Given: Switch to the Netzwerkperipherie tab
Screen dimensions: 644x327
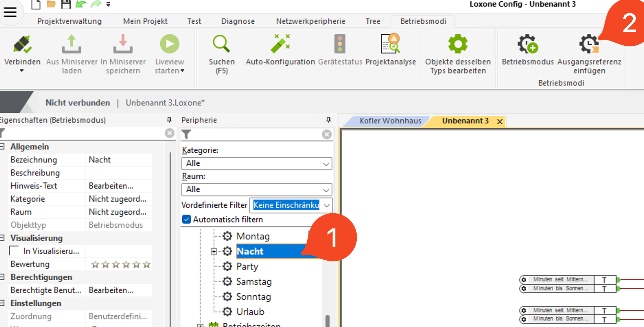Looking at the screenshot, I should [311, 21].
